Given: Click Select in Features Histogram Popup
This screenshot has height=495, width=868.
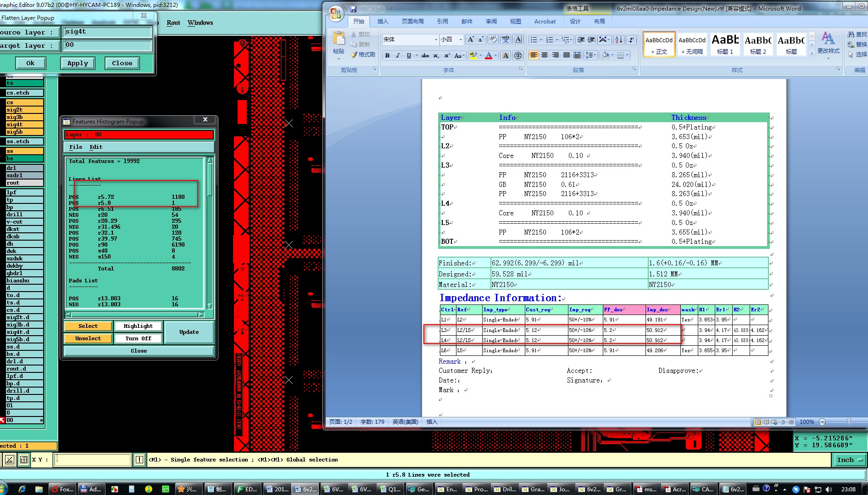Looking at the screenshot, I should point(88,326).
